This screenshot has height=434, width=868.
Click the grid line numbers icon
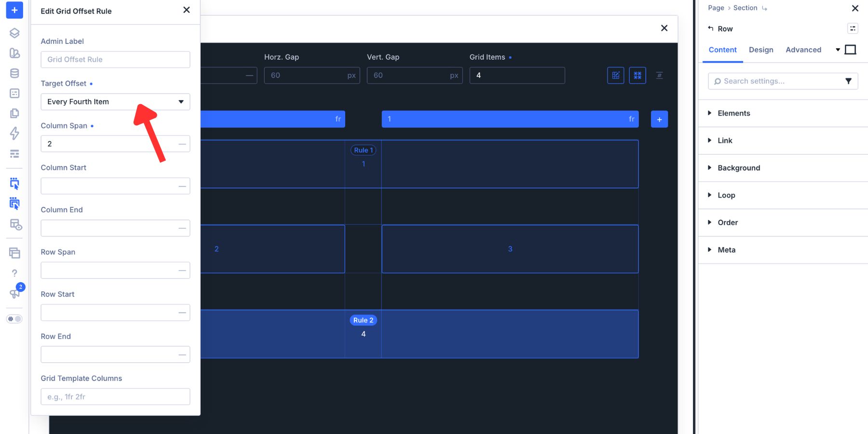pos(659,75)
